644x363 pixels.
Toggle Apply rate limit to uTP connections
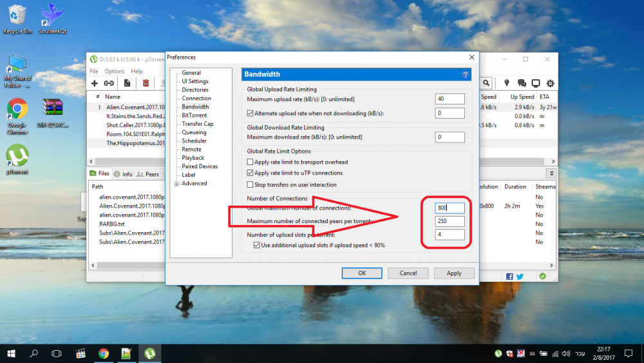[250, 173]
